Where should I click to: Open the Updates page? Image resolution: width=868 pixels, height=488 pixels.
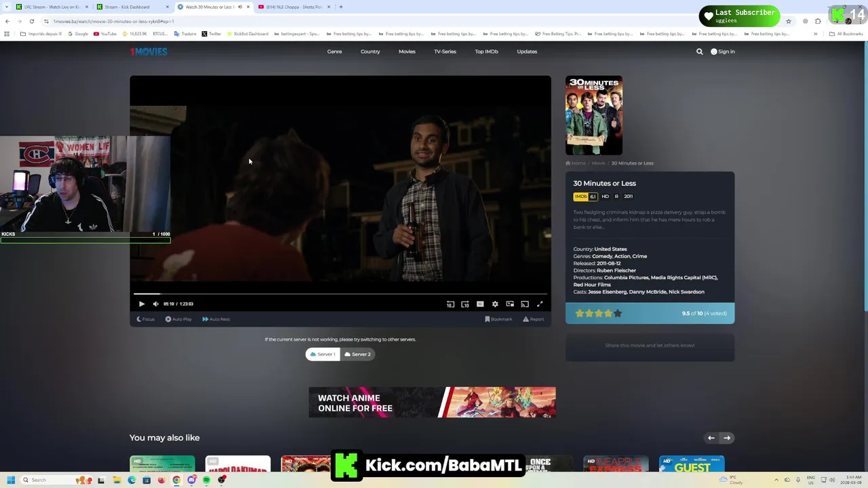coord(527,52)
